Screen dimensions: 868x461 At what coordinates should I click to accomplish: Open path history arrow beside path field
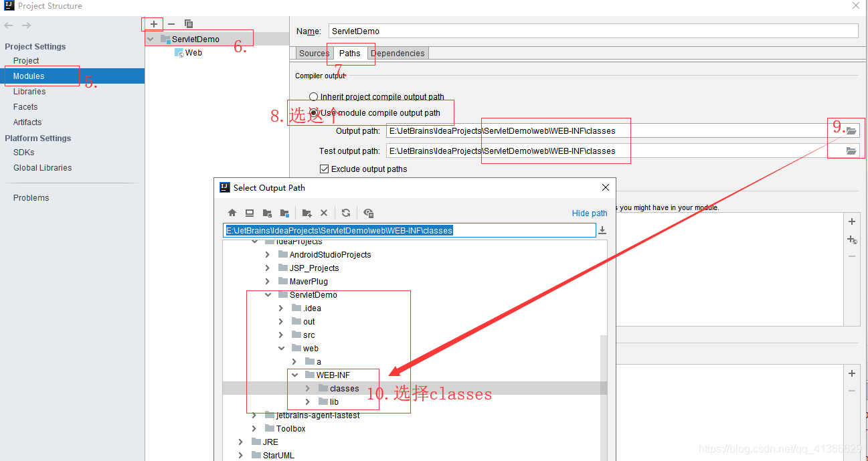(x=602, y=230)
